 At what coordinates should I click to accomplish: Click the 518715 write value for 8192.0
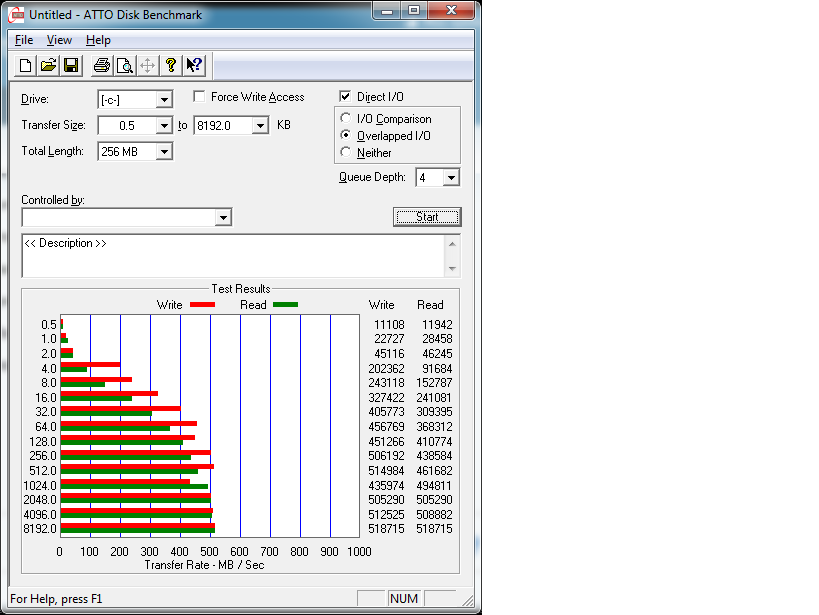(387, 529)
